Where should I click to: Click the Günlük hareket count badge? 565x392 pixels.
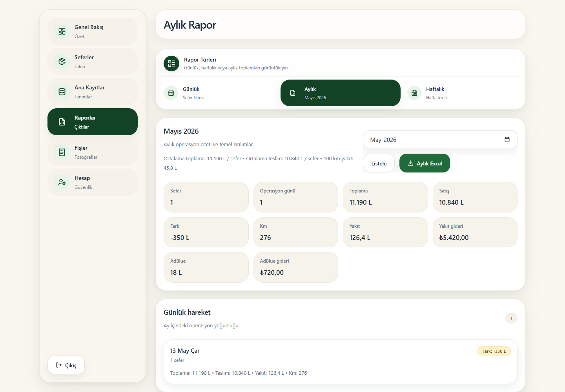[x=511, y=318]
